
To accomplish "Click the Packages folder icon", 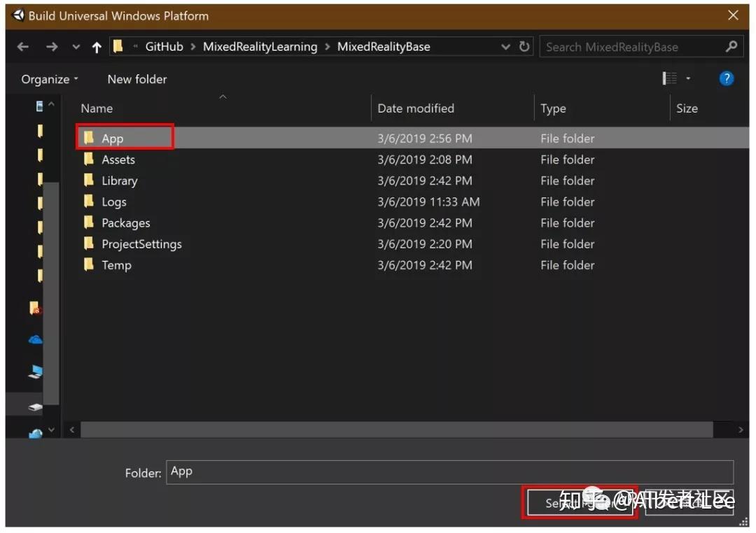I will (89, 222).
